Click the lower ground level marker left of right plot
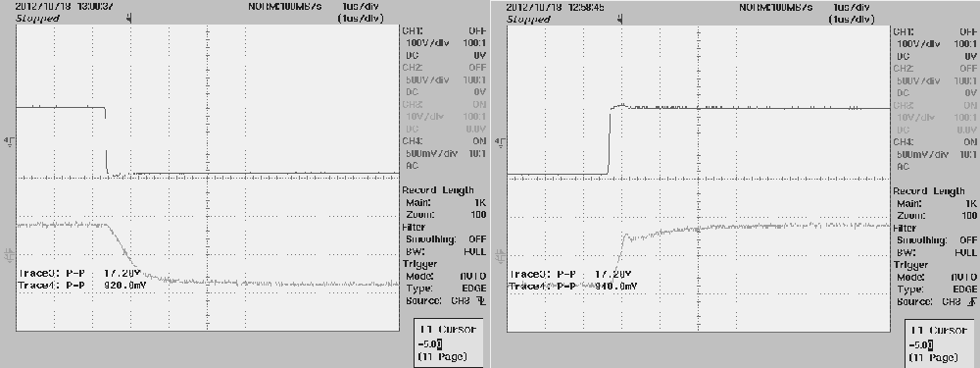Viewport: 980px width, 368px height. [500, 255]
